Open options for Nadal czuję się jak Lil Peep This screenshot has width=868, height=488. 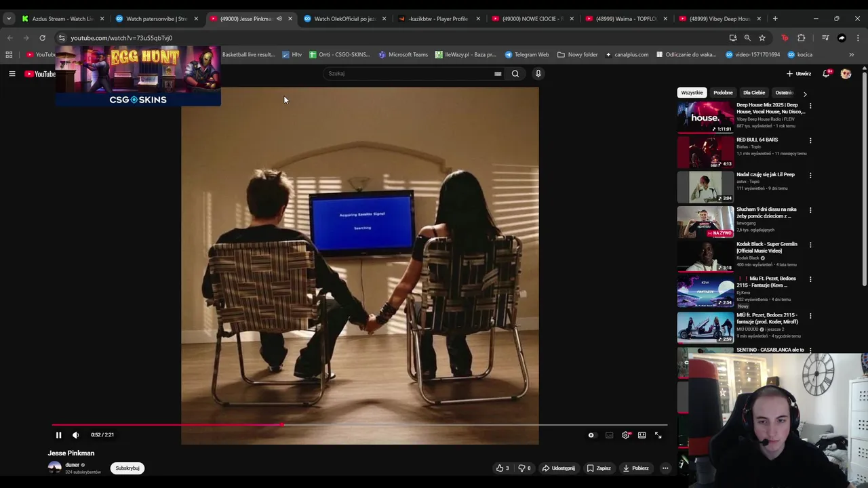coord(810,176)
